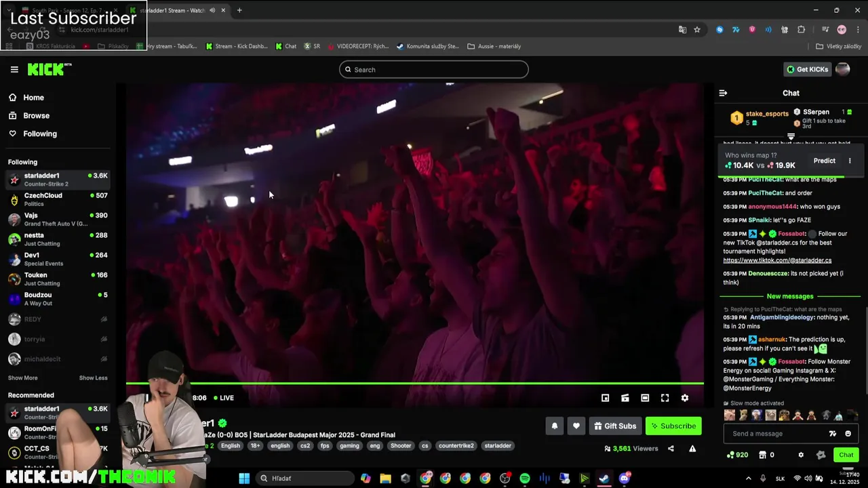
Task: Click the LIVE indicator
Action: pos(224,398)
